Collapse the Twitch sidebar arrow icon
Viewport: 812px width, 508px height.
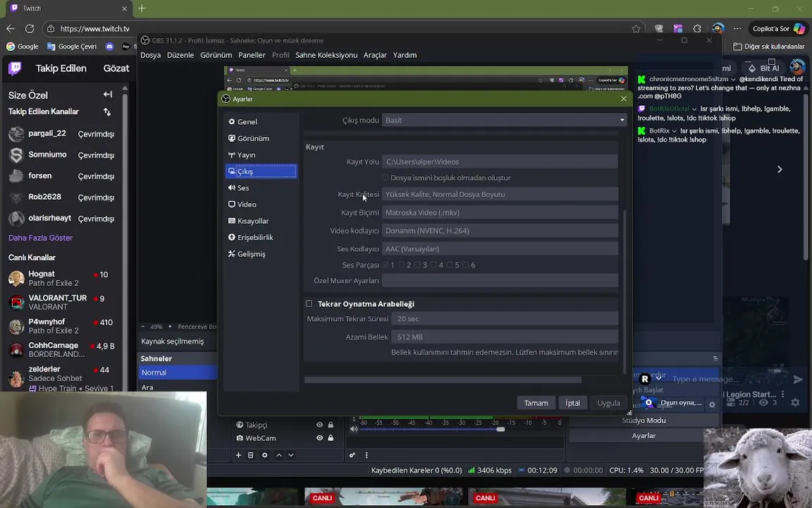pos(108,95)
